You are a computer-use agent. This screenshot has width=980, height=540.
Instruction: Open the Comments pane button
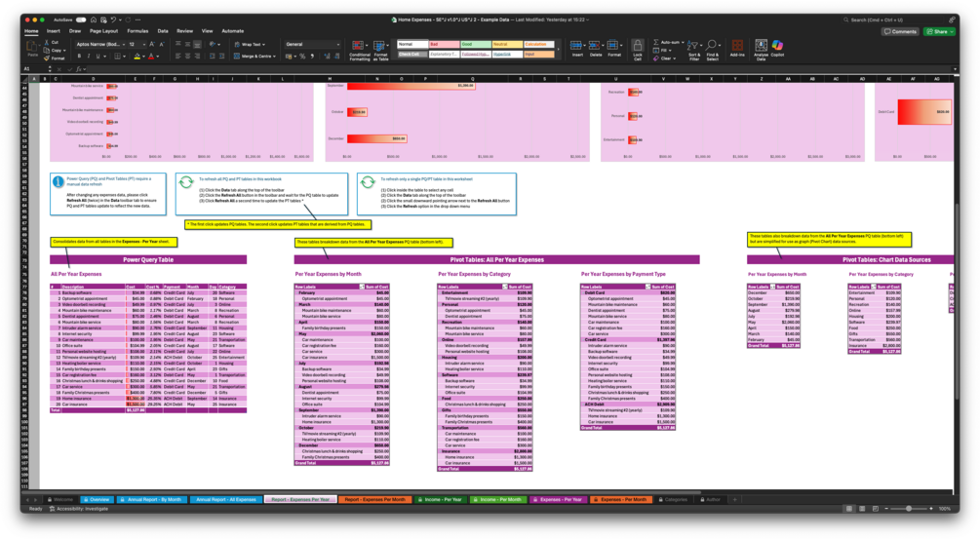(901, 31)
